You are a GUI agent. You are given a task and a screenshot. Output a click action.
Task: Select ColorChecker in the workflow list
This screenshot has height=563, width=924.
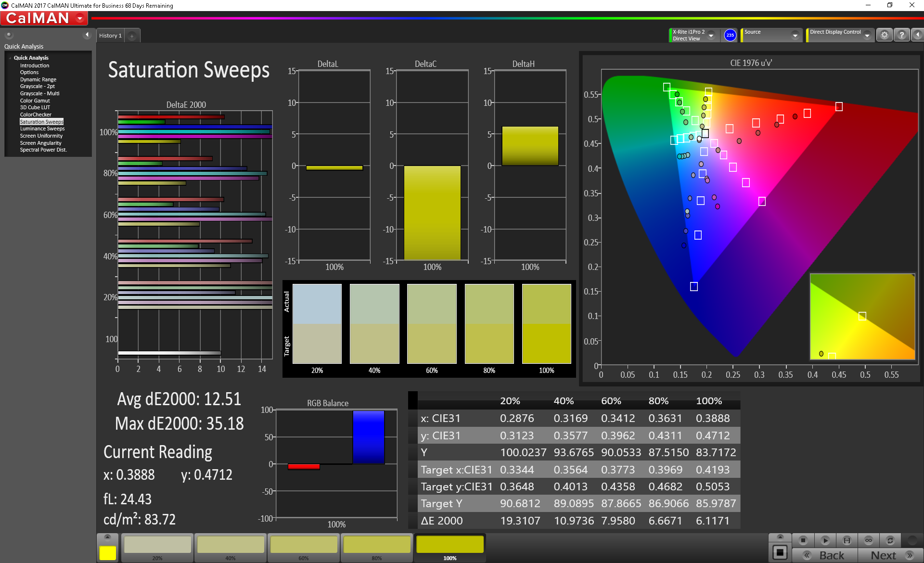tap(36, 115)
